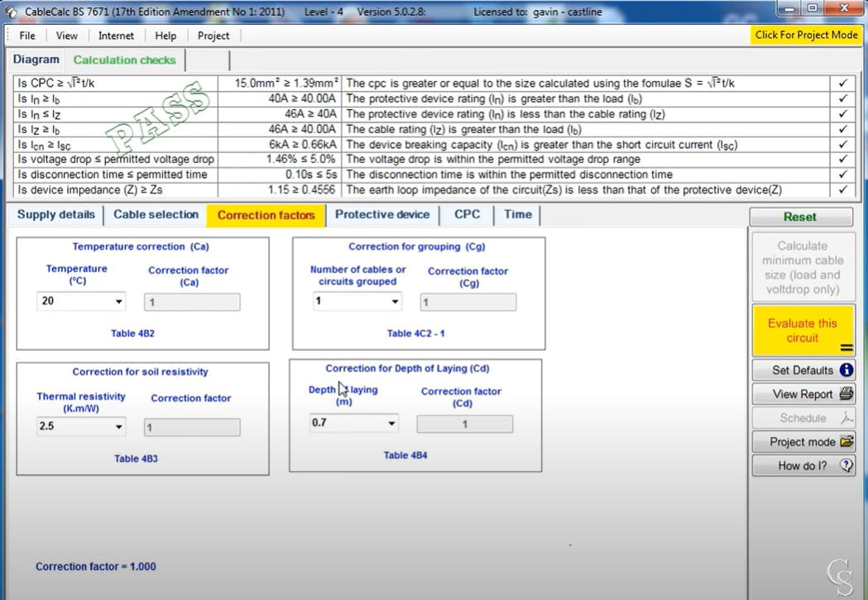Click the folder icon on Project mode
Screen dimensions: 868x600
click(x=847, y=441)
